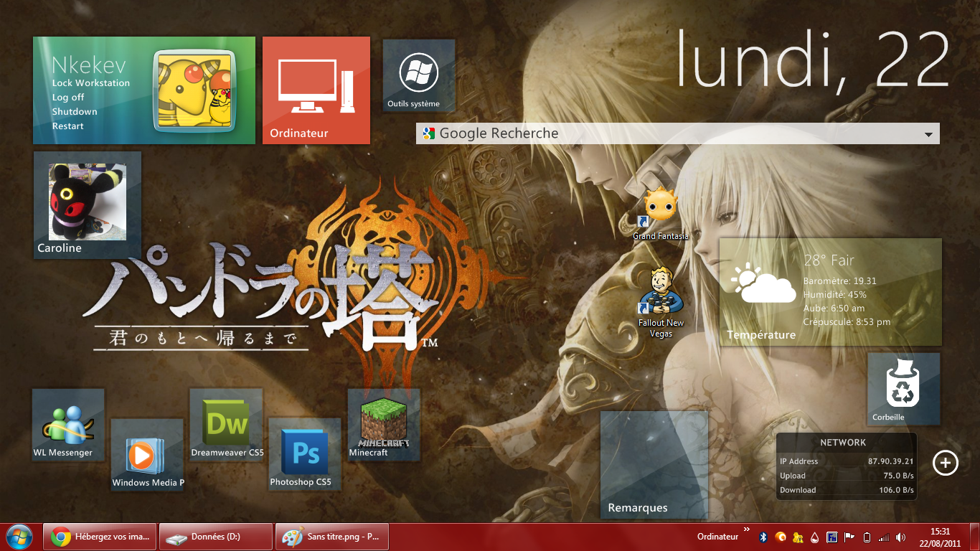The image size is (980, 551).
Task: Open the Corbeille recycle bin tile
Action: click(x=903, y=388)
